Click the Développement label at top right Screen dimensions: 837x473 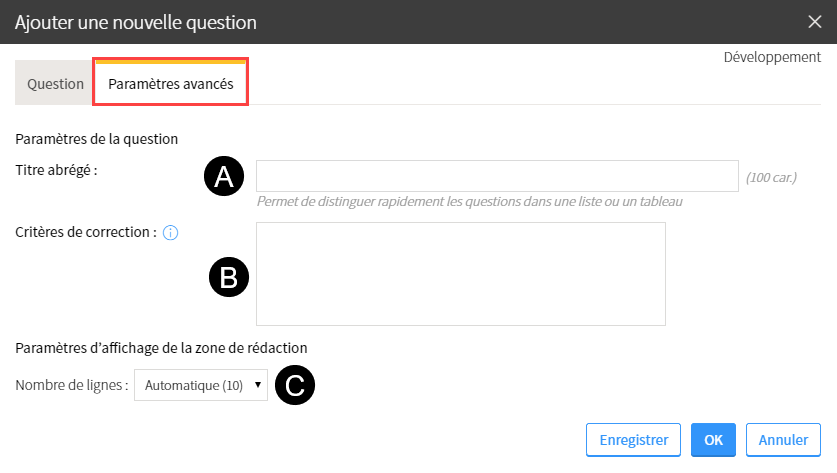772,57
